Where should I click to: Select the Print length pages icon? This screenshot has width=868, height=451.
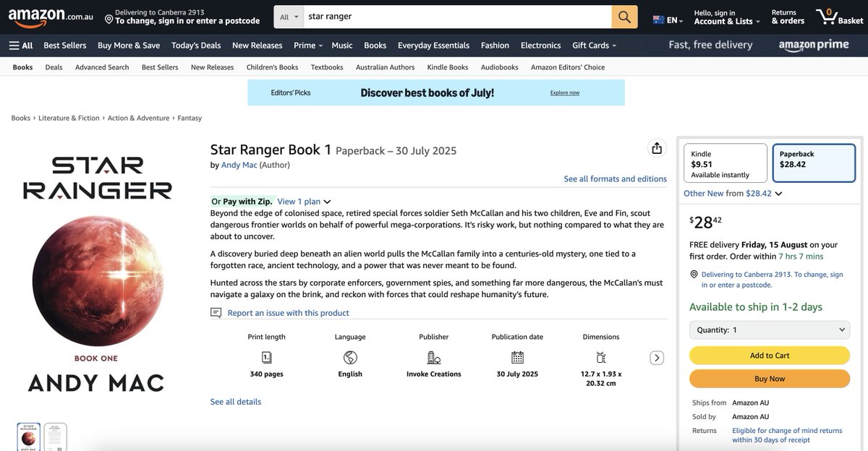pos(266,356)
